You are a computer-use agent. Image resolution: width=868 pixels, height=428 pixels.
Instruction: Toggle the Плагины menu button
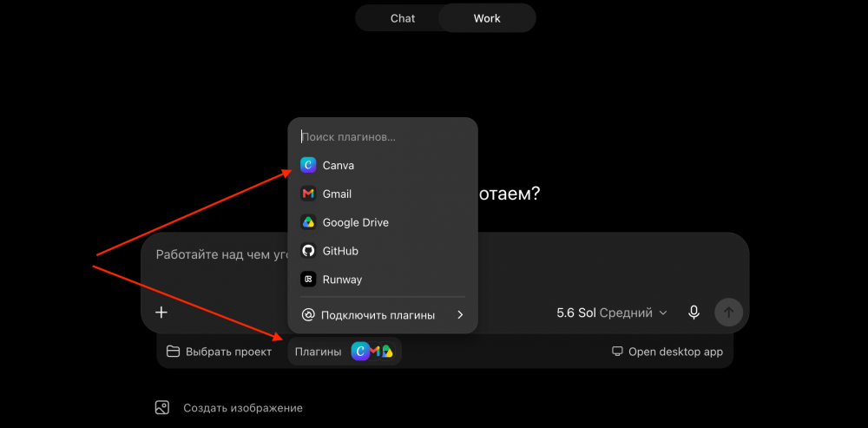click(345, 352)
